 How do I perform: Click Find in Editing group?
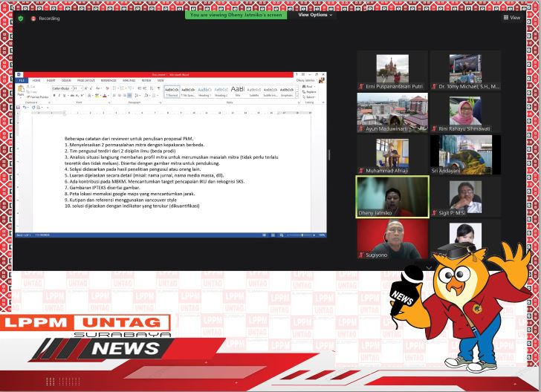(x=308, y=87)
